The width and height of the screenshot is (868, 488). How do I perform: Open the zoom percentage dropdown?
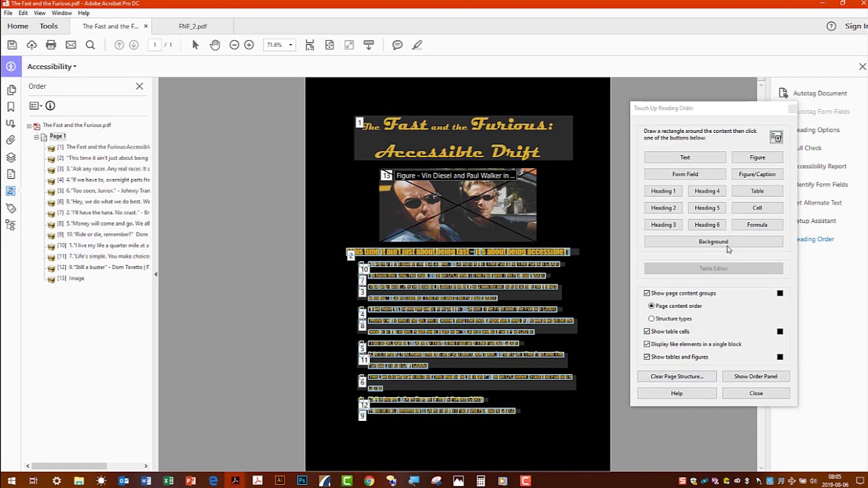click(291, 45)
